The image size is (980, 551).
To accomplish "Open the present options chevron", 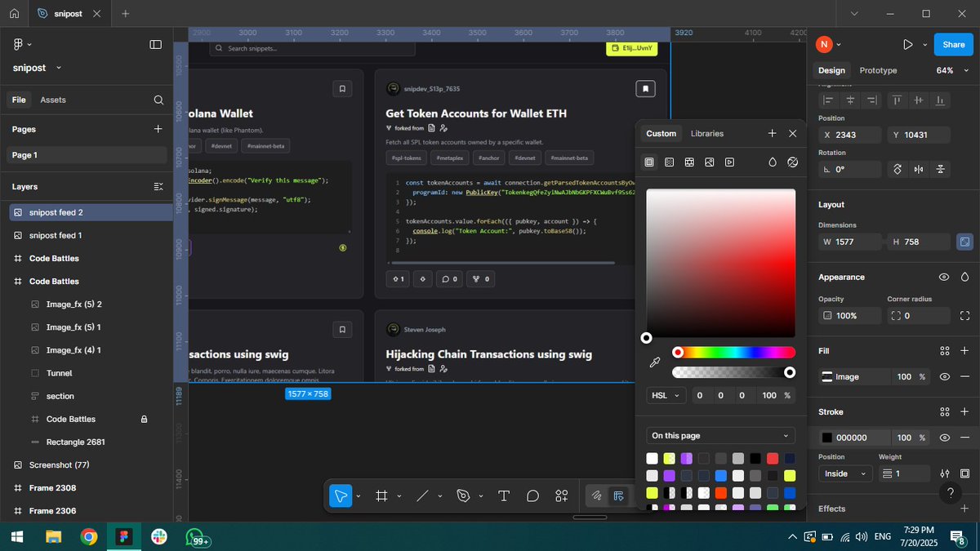I will coord(924,45).
